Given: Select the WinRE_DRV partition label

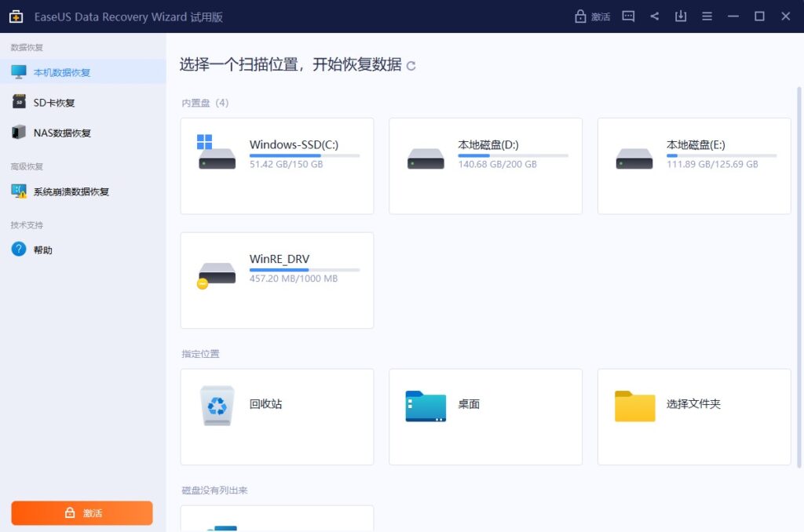Looking at the screenshot, I should (280, 259).
